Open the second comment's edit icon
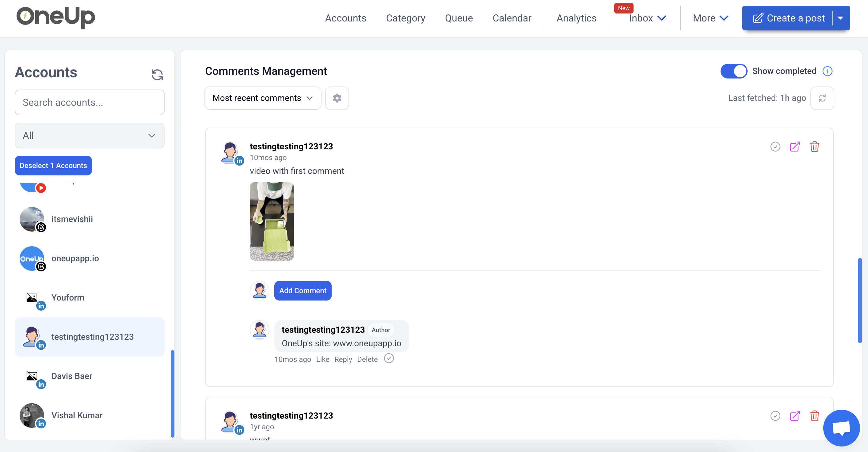Screen dimensions: 868x452 point(795,416)
